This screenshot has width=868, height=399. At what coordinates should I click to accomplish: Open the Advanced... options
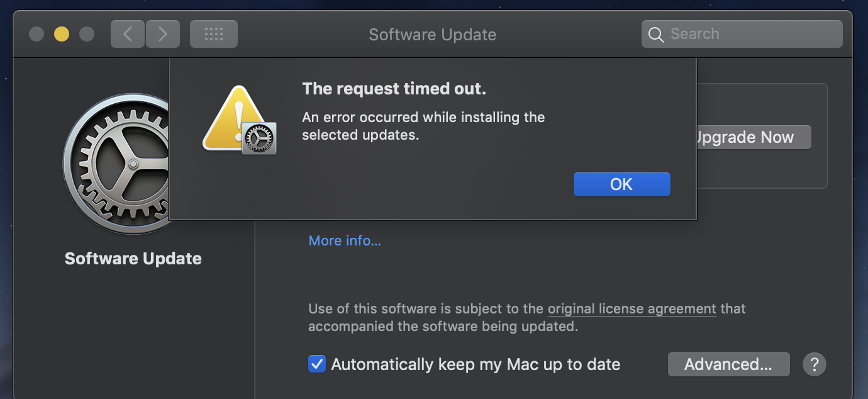(x=728, y=364)
